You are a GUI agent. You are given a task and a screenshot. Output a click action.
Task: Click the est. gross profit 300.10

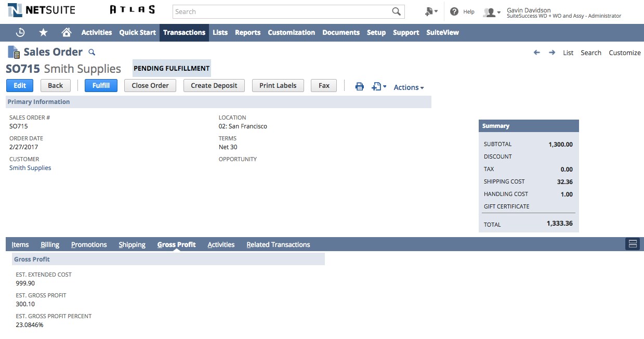25,304
